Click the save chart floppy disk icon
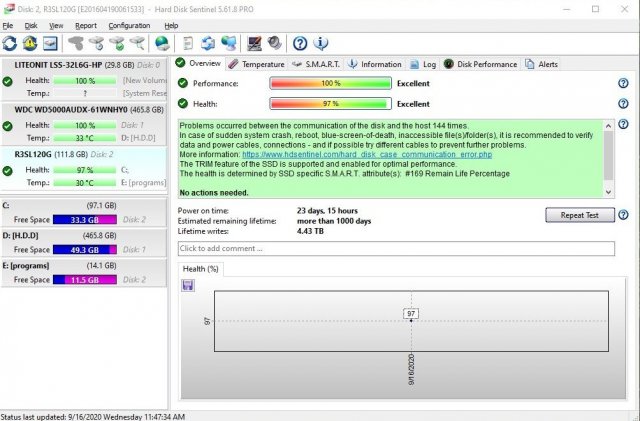This screenshot has height=421, width=640. click(x=188, y=285)
